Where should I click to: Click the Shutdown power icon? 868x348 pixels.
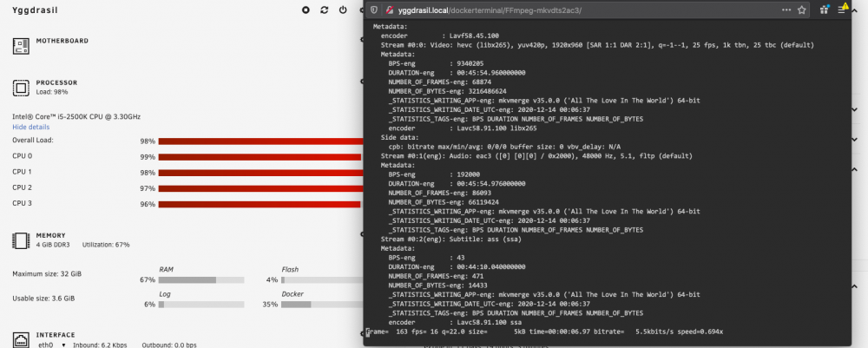pyautogui.click(x=343, y=10)
